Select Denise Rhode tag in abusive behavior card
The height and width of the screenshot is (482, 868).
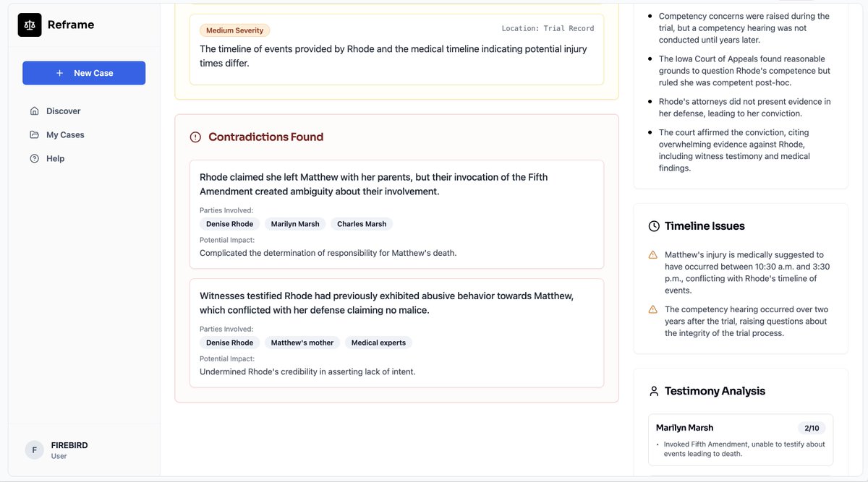pyautogui.click(x=229, y=343)
